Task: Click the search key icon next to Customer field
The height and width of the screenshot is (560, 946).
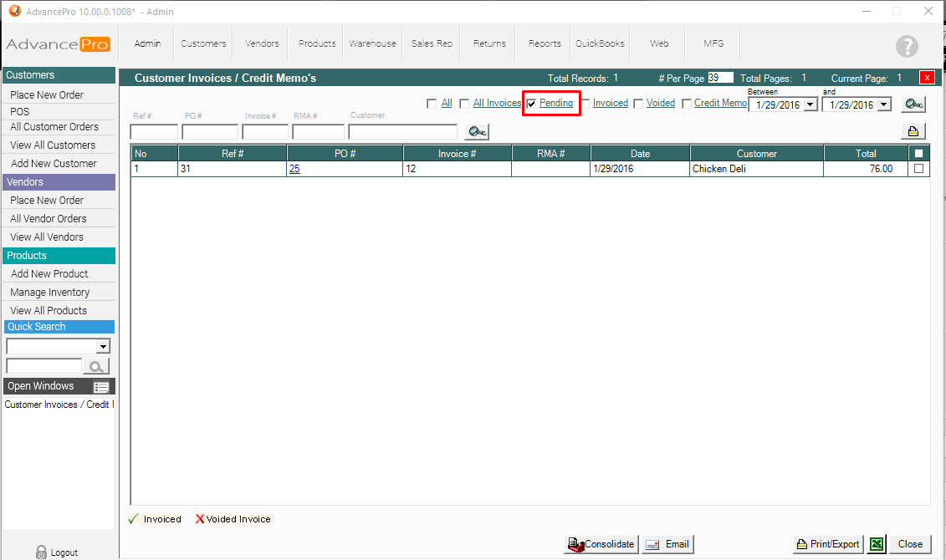Action: pyautogui.click(x=477, y=132)
